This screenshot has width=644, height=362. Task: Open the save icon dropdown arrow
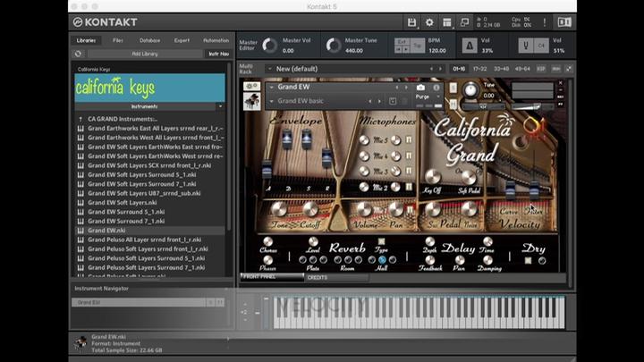tap(418, 28)
